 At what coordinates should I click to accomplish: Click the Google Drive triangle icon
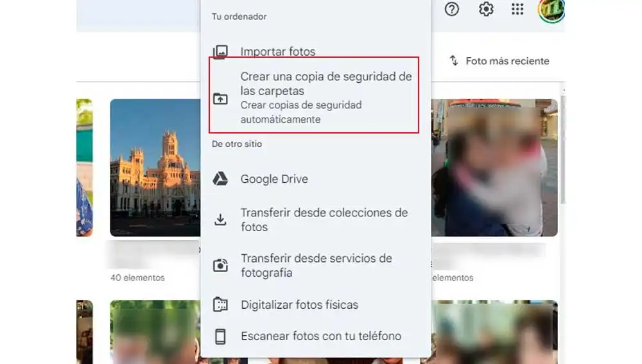220,179
